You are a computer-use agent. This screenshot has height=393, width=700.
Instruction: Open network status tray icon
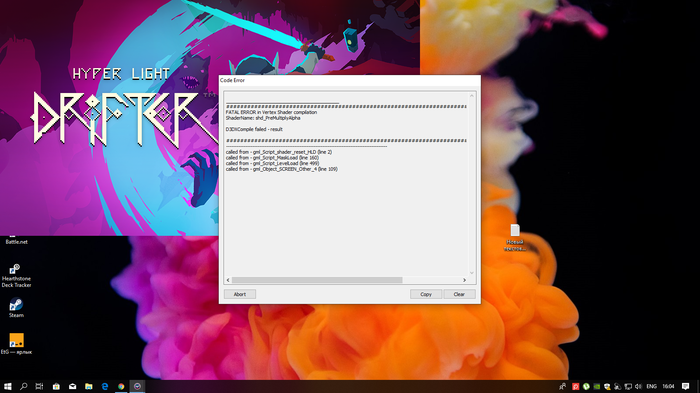click(x=628, y=386)
